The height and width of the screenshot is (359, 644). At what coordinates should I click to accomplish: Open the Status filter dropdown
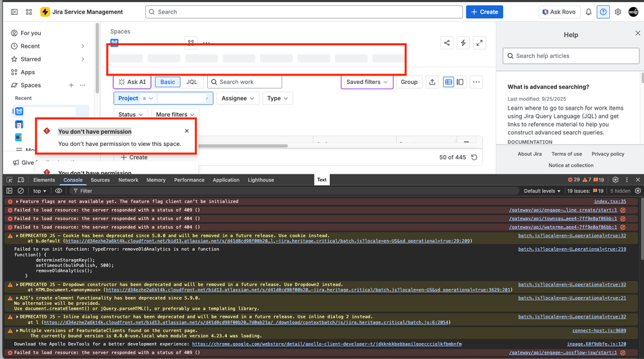(130, 114)
